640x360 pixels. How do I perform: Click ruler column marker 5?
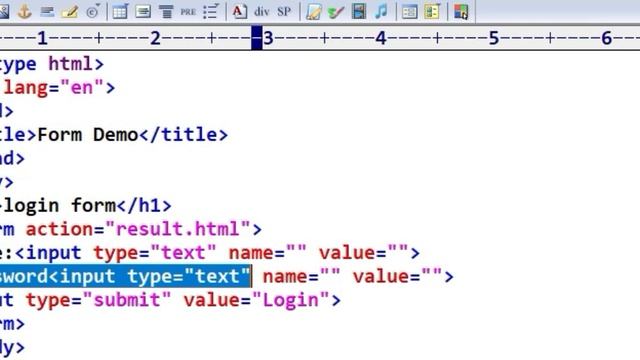tap(494, 38)
